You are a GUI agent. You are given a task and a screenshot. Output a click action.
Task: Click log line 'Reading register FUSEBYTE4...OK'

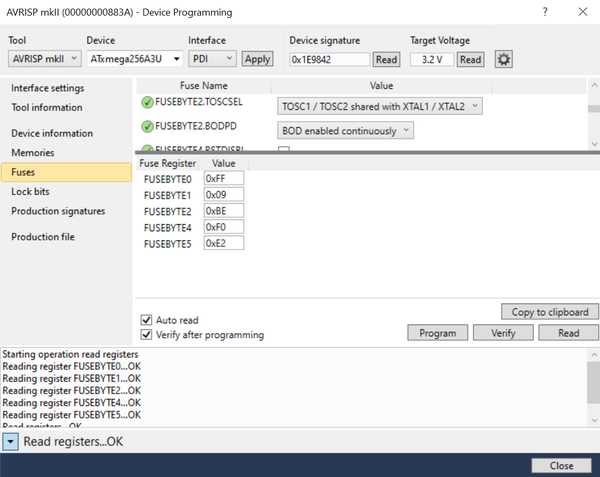click(72, 403)
